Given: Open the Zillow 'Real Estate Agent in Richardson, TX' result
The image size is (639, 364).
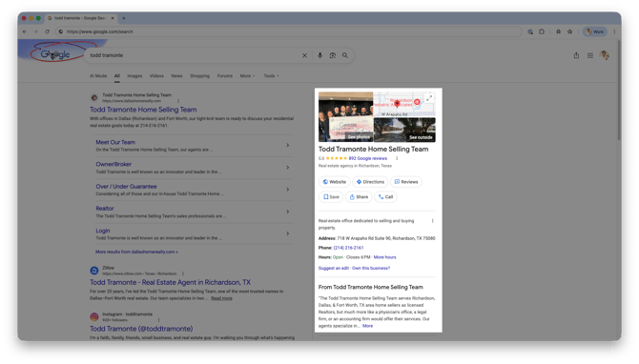Looking at the screenshot, I should (x=171, y=282).
